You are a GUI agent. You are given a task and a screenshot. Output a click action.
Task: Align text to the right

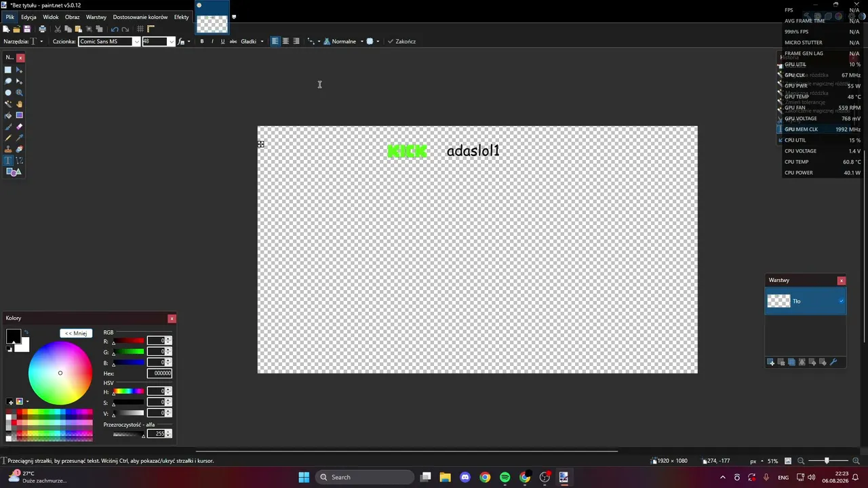296,41
